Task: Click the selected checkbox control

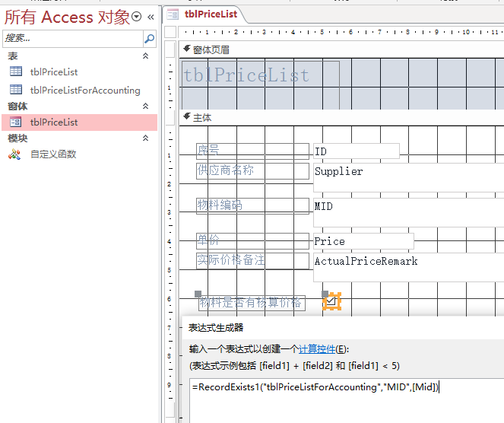Action: [331, 302]
